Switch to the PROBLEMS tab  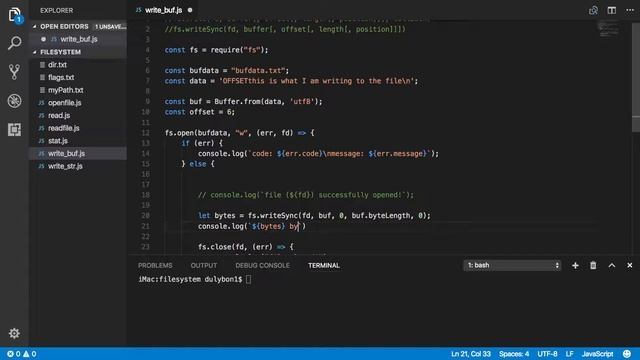point(155,265)
